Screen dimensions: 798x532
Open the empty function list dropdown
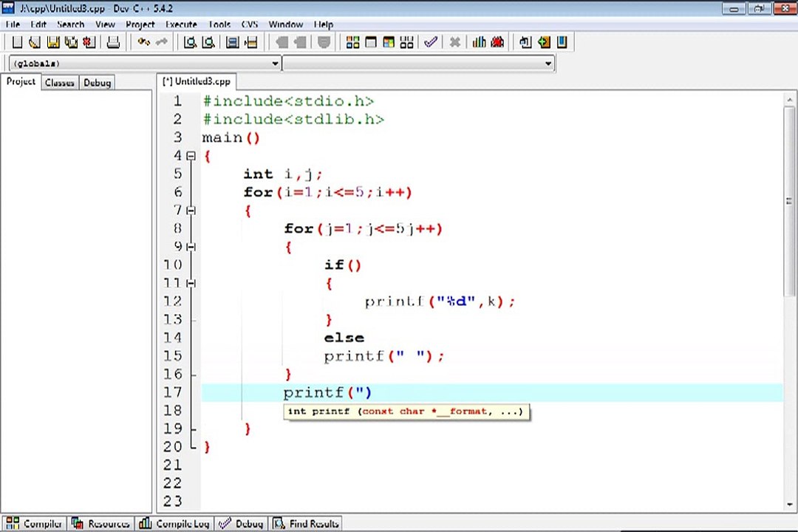tap(417, 64)
